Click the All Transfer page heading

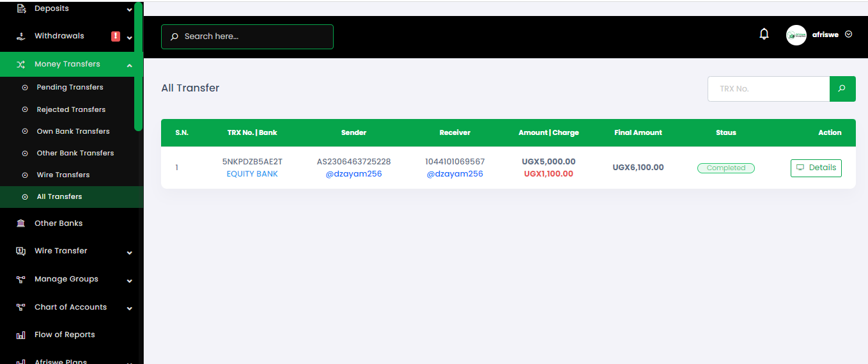[190, 88]
